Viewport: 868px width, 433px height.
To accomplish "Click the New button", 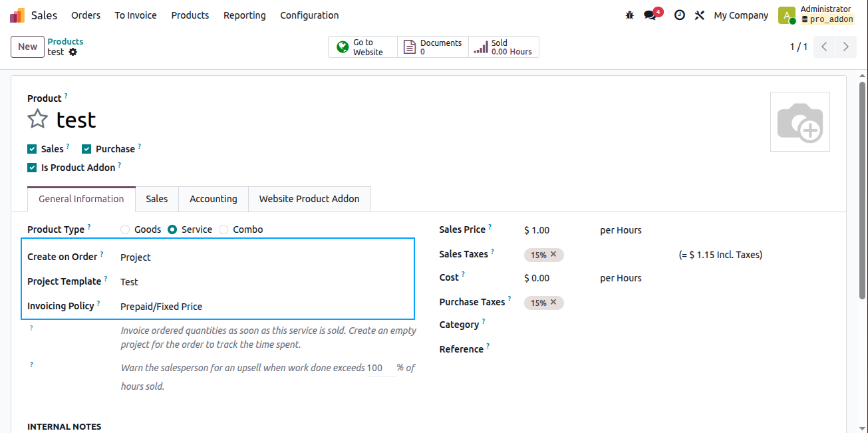I will (x=27, y=47).
